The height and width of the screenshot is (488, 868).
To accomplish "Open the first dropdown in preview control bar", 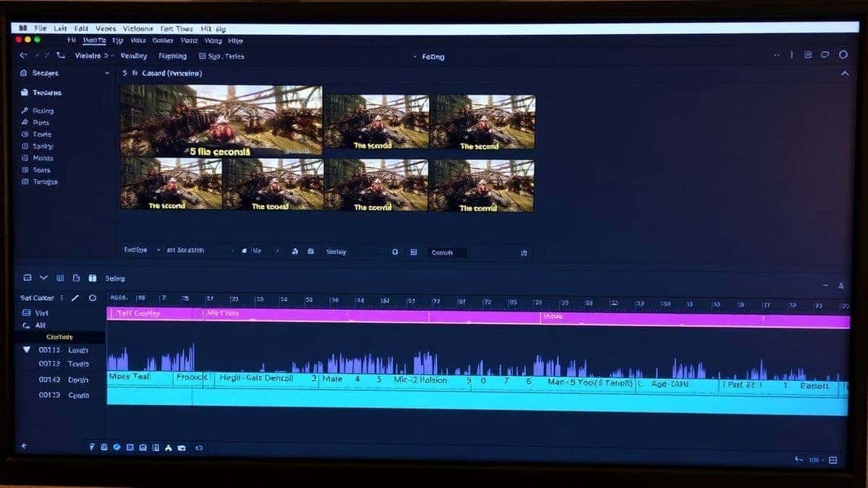I will [x=143, y=250].
